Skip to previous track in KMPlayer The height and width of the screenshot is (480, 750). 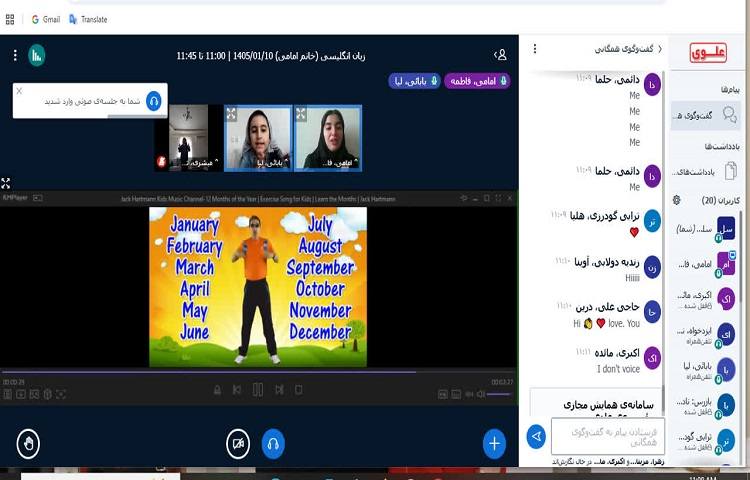point(237,390)
